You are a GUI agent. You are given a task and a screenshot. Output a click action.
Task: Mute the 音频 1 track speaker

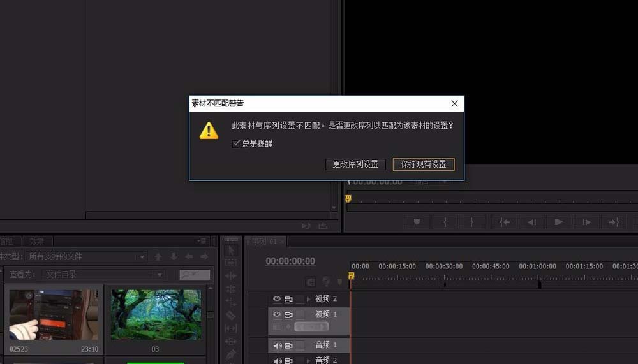[278, 346]
